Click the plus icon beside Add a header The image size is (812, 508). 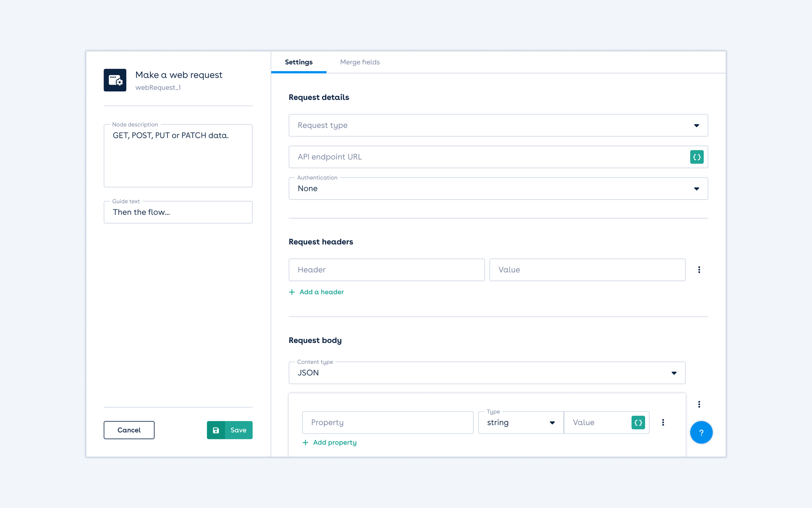[292, 292]
